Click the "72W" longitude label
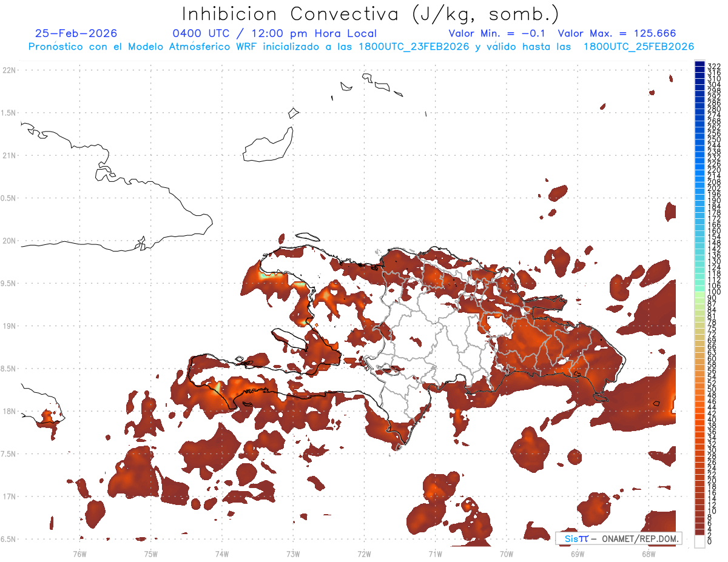Viewport: 728px width, 562px height. [x=365, y=554]
